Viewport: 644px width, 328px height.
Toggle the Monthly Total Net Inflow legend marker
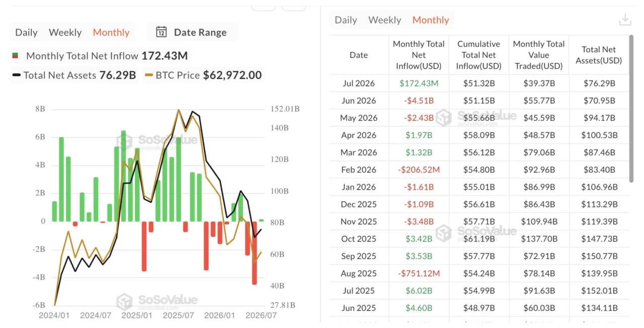[x=15, y=56]
